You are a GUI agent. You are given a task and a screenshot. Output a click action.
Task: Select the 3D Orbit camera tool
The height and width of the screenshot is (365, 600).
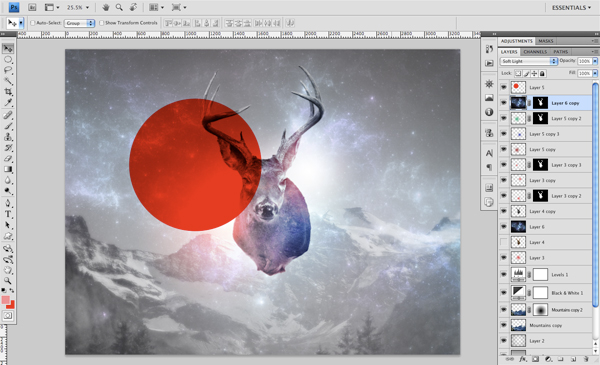8,259
